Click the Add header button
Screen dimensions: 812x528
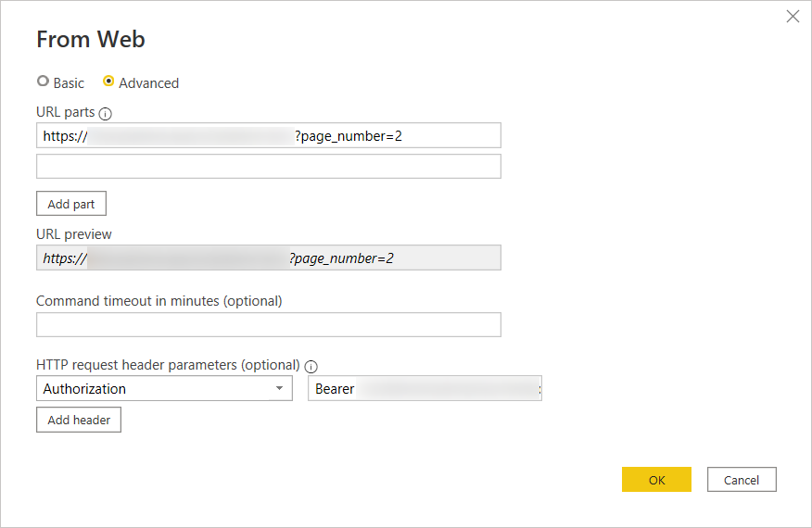coord(79,420)
